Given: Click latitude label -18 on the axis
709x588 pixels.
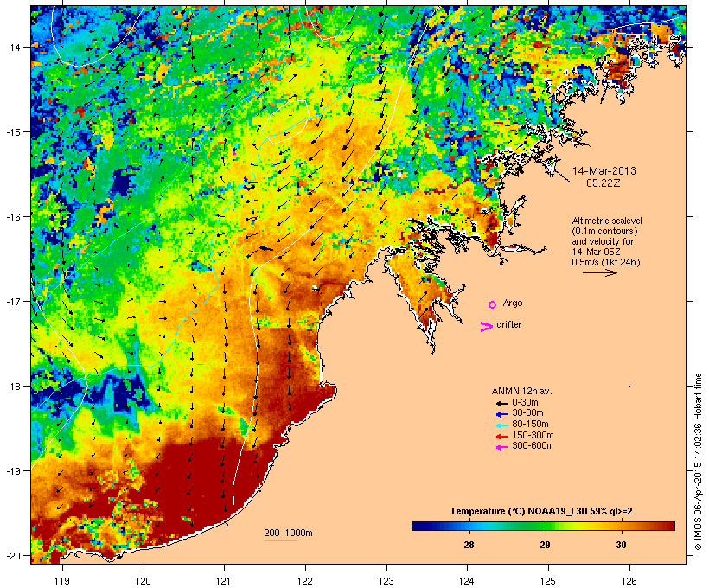Looking at the screenshot, I should (14, 387).
